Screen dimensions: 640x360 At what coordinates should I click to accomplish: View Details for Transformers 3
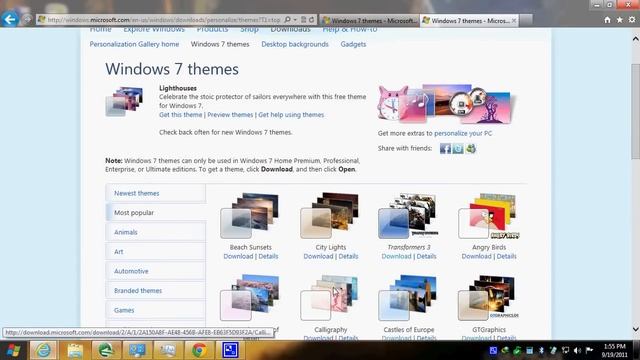coord(426,256)
